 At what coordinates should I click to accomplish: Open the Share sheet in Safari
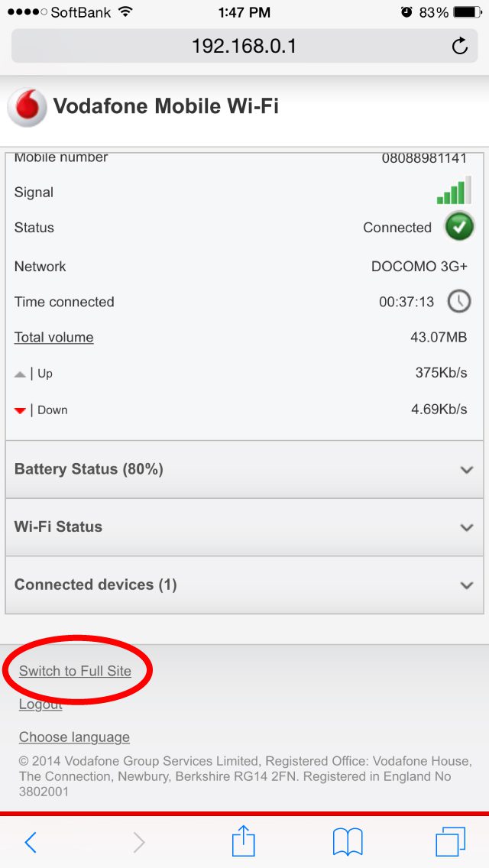[243, 840]
